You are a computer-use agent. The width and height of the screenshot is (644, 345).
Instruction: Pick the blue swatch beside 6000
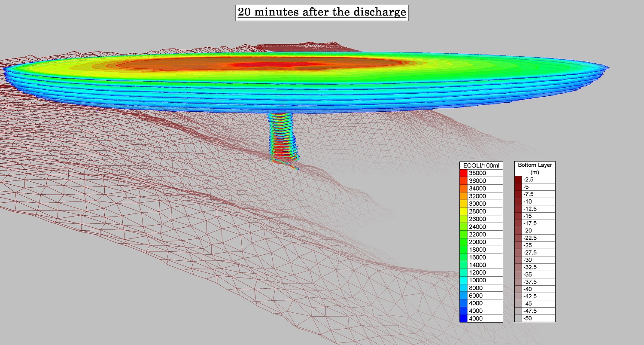click(463, 296)
